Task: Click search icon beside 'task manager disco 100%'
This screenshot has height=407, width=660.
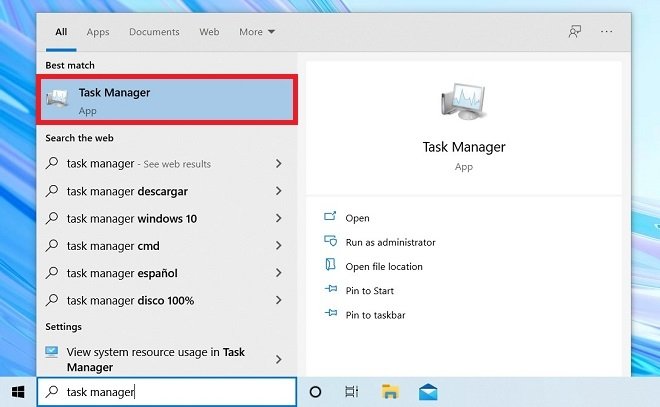Action: coord(52,300)
